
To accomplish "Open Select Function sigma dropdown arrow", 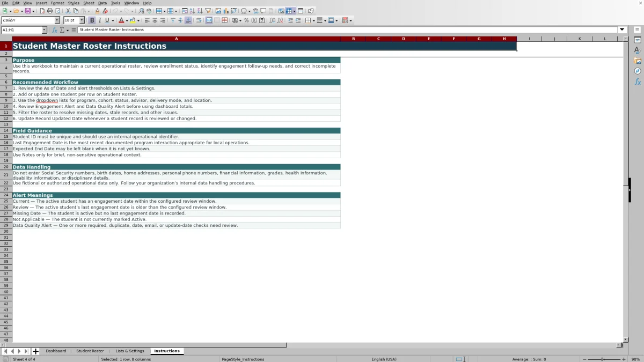I will click(x=67, y=30).
